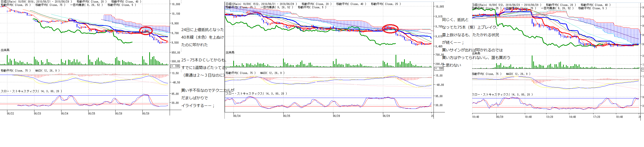The width and height of the screenshot is (644, 147).
Task: Click the 06/24 date label on the 30-minute chart
Action: click(65, 114)
